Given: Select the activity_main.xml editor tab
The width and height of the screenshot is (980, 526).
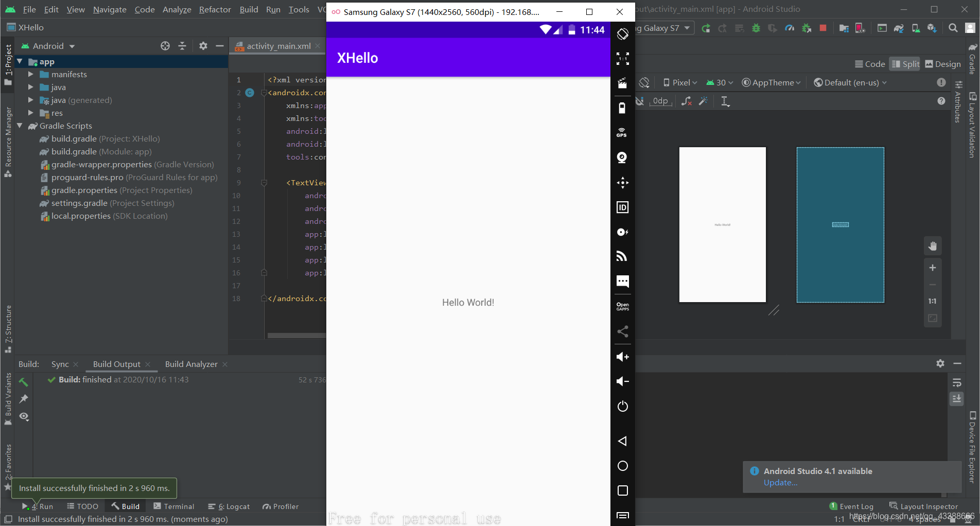Looking at the screenshot, I should (x=278, y=46).
